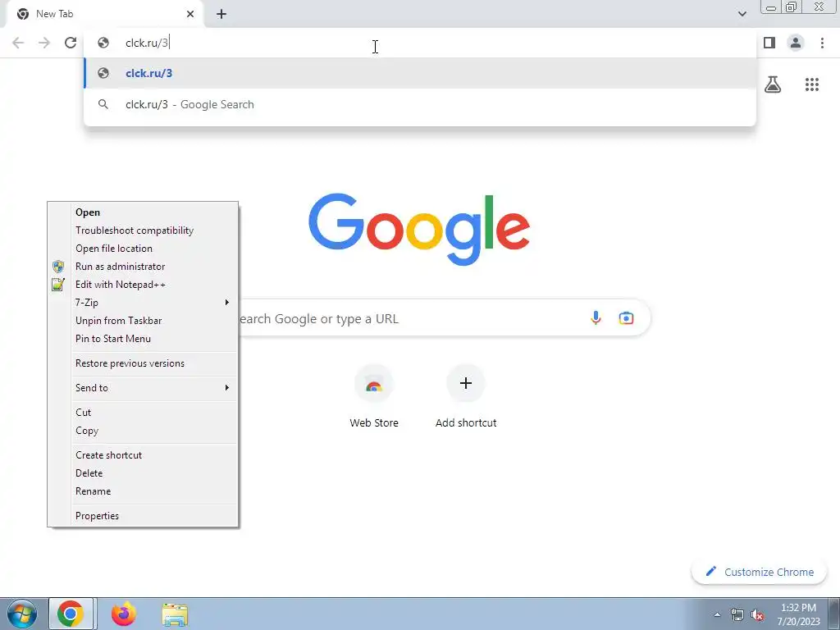
Task: Click the browser back arrow
Action: [x=18, y=43]
